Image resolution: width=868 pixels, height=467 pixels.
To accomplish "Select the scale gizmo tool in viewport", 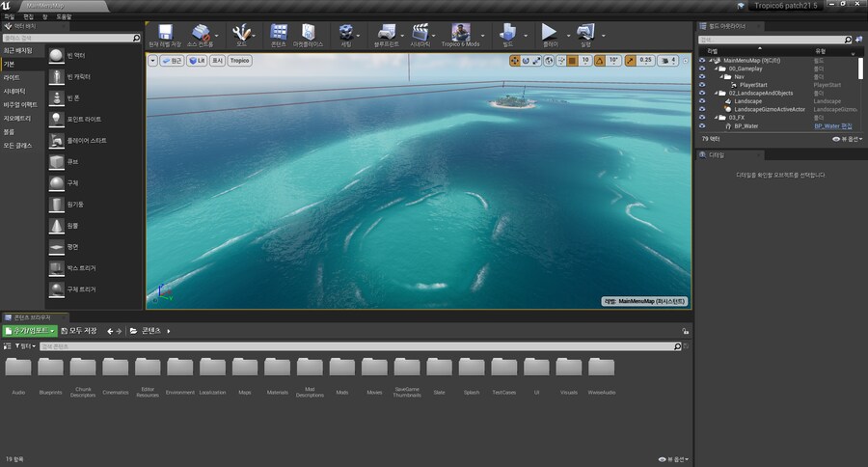I will (536, 61).
